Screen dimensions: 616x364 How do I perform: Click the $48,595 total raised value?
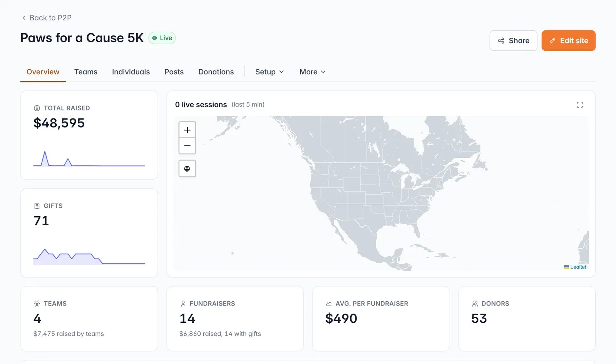click(59, 123)
